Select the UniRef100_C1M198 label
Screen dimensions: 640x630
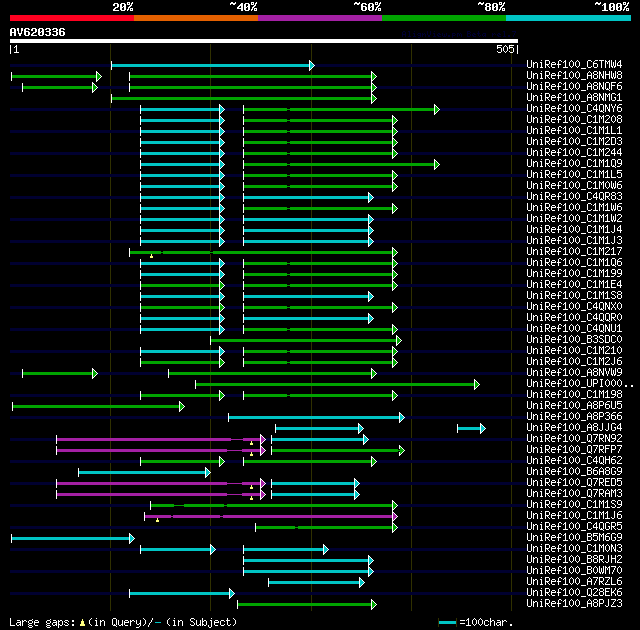point(574,395)
